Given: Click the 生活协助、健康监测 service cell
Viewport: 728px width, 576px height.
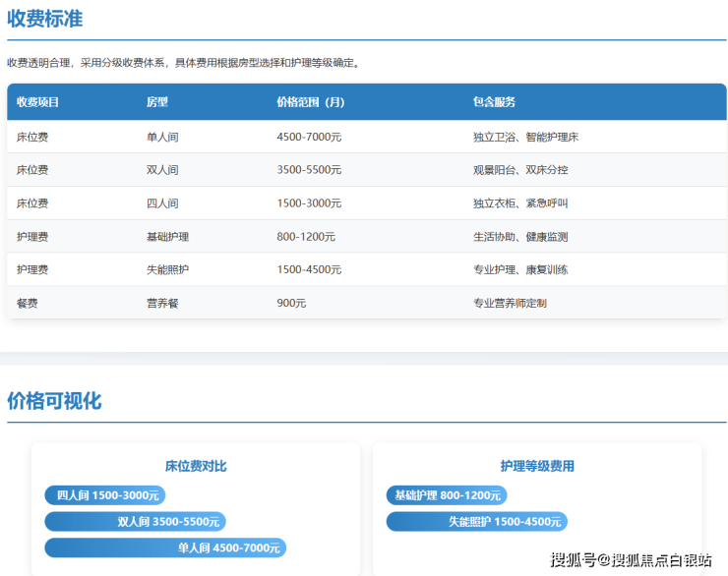Looking at the screenshot, I should (520, 237).
